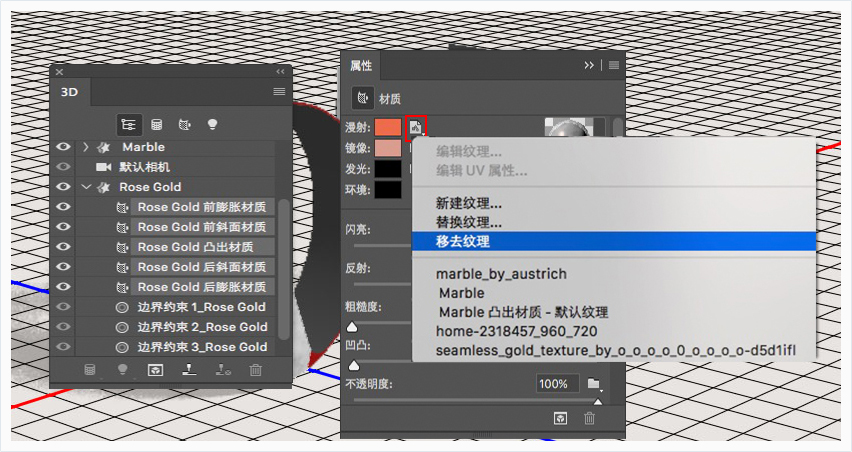Click the 3D panel vertical scrollbar
The height and width of the screenshot is (452, 852).
click(283, 269)
